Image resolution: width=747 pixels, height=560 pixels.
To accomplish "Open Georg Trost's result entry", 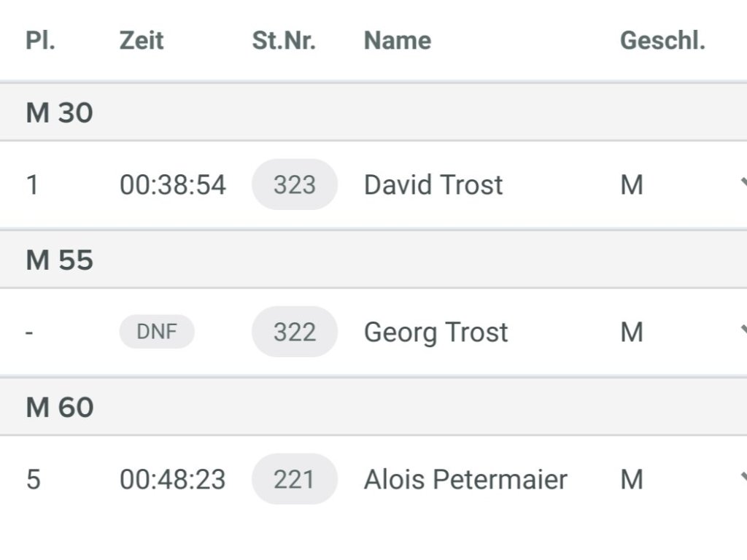I will click(x=436, y=332).
